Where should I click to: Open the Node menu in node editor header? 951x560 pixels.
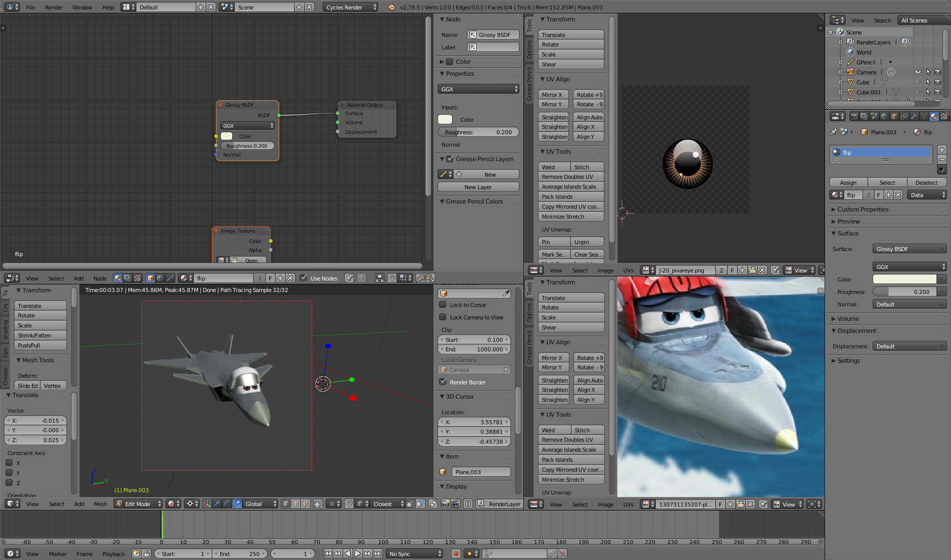tap(100, 279)
